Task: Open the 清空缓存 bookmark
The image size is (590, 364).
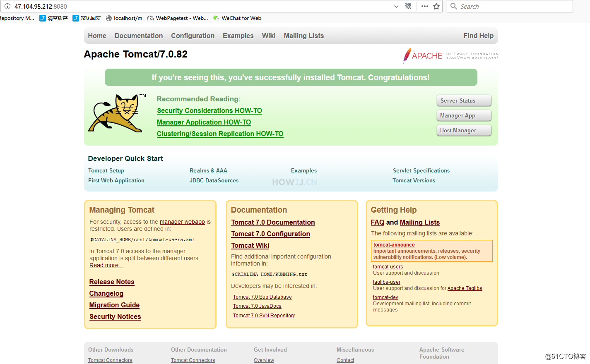Action: tap(53, 18)
